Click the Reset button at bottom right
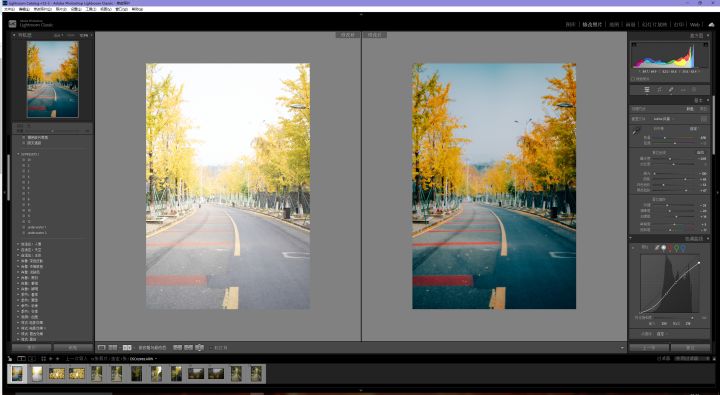Viewport: 720px width, 395px height. coord(690,348)
